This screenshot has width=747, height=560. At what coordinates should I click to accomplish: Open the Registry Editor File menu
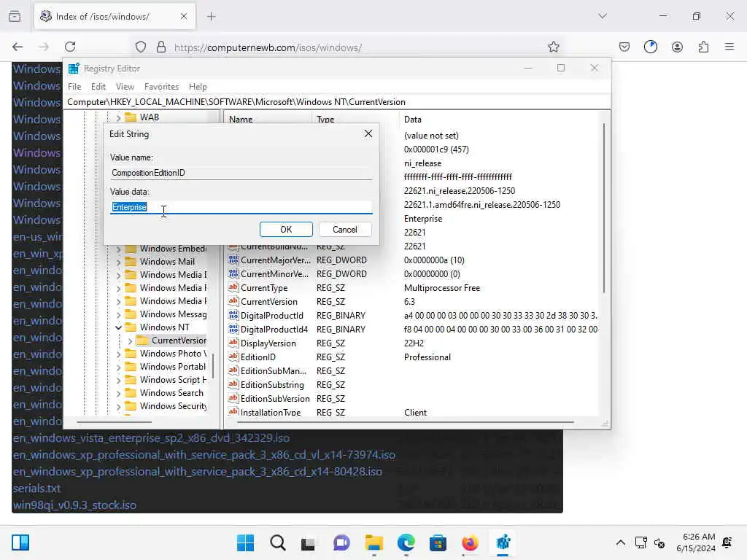74,87
